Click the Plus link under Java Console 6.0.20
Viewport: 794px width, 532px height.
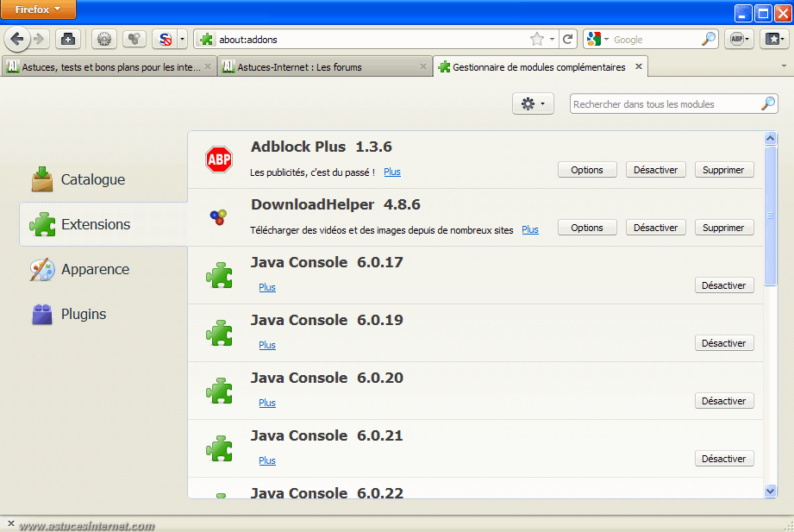[267, 403]
